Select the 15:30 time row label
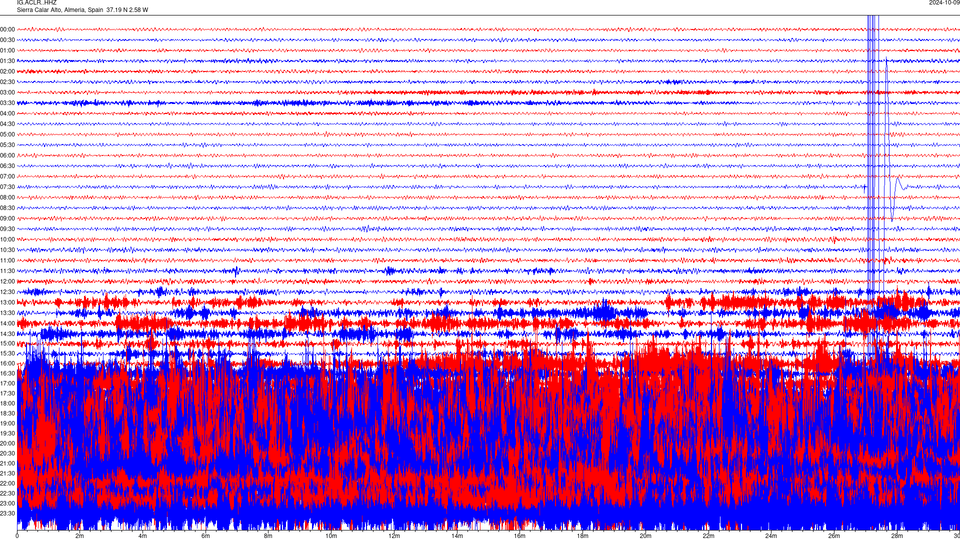Image resolution: width=960 pixels, height=540 pixels. coord(7,353)
